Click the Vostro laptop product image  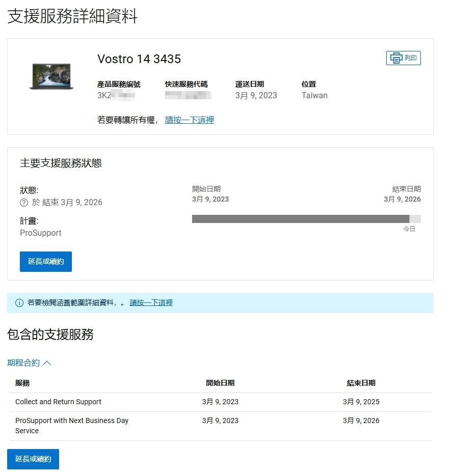(x=51, y=76)
